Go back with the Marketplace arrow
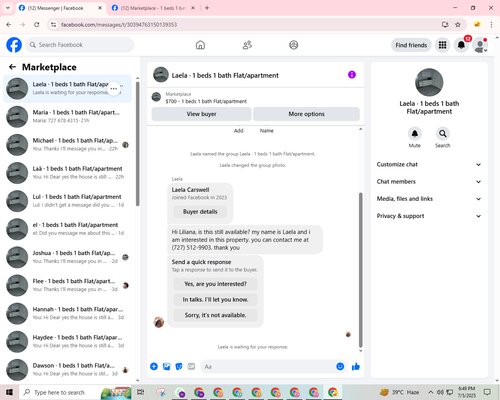 12,67
